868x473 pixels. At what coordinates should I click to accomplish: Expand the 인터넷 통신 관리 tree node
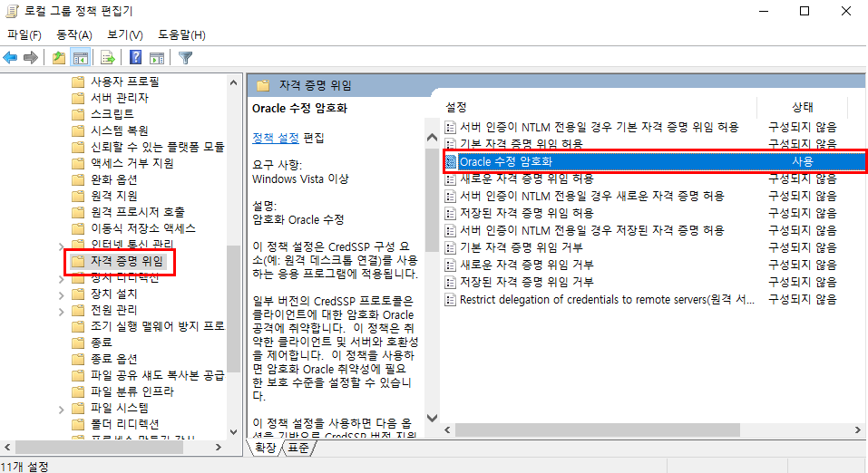pyautogui.click(x=61, y=246)
